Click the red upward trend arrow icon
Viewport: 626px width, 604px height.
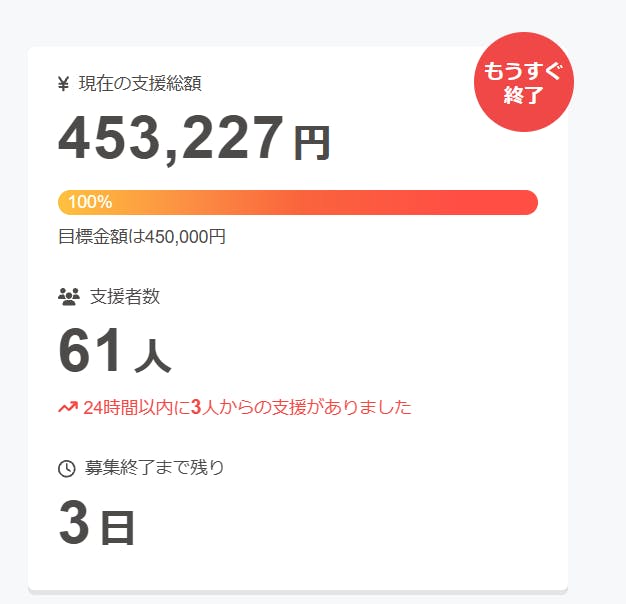tap(68, 407)
